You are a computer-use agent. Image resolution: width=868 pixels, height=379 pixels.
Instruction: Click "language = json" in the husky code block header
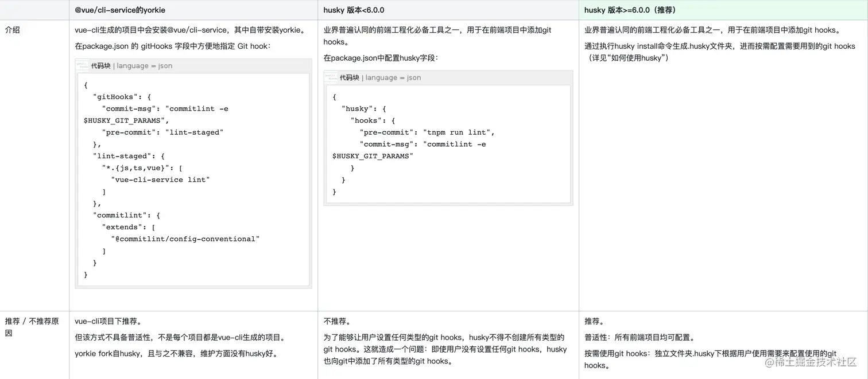(x=393, y=78)
